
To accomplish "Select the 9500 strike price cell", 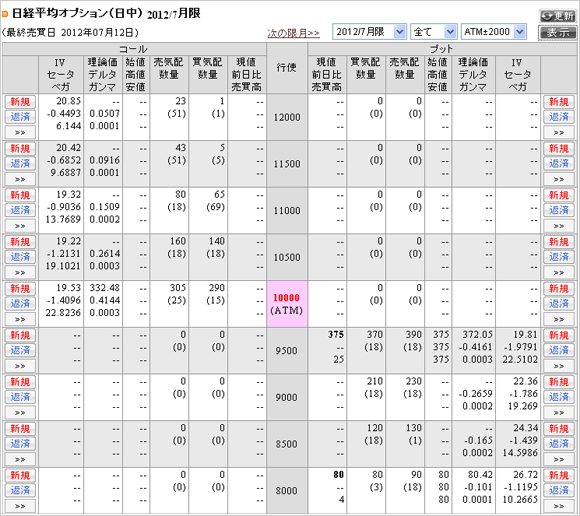I will 287,351.
